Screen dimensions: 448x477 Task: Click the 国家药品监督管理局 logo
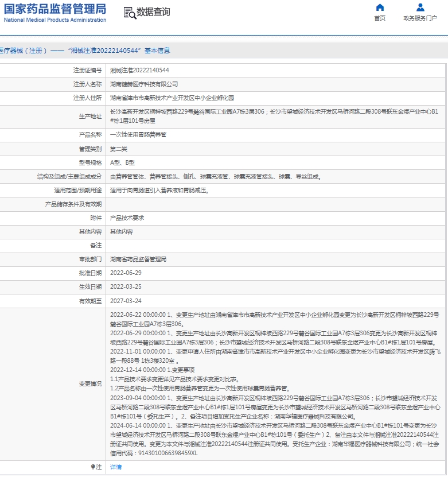[55, 9]
